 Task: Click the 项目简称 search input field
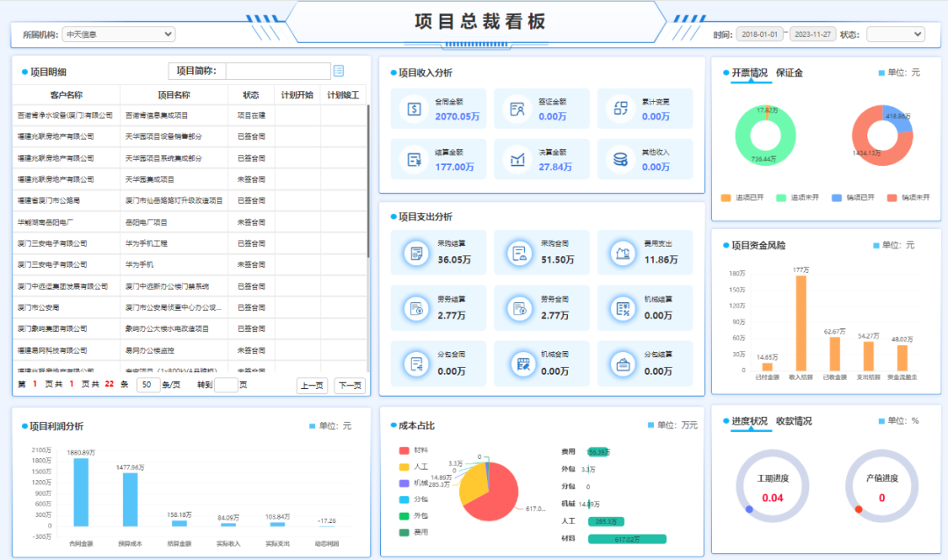277,71
